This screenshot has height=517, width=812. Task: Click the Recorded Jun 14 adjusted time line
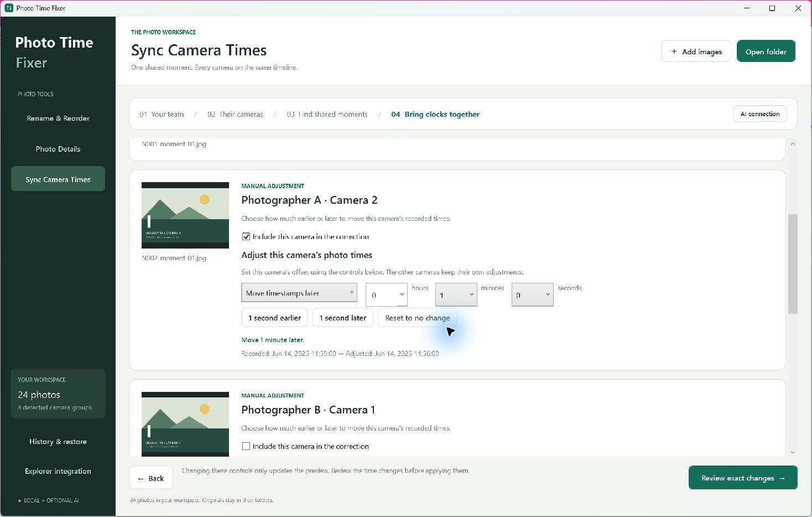tap(340, 353)
